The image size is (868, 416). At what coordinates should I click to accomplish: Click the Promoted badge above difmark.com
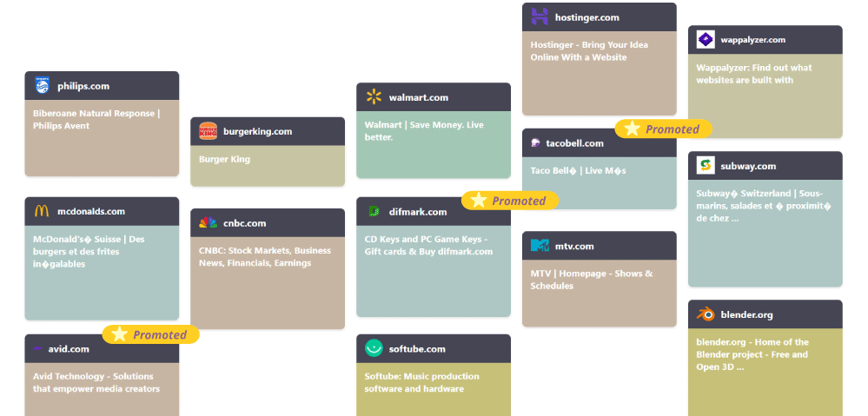click(509, 201)
